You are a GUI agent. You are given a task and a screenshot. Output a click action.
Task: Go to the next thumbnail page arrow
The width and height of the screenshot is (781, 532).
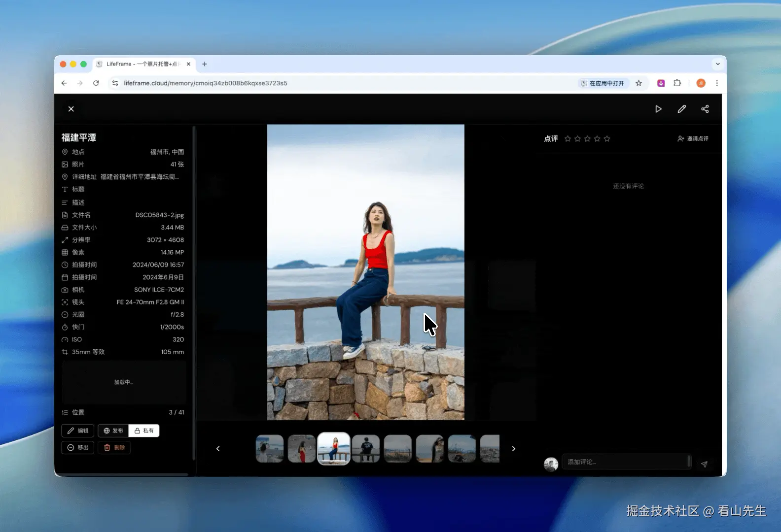tap(513, 449)
